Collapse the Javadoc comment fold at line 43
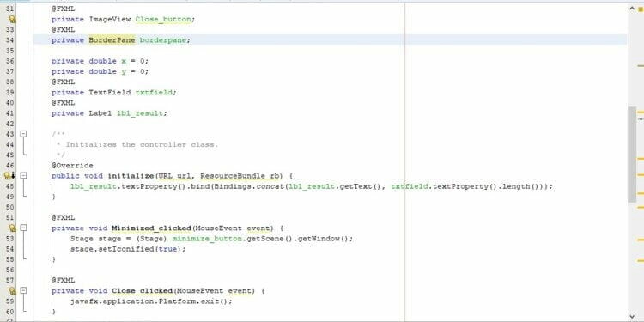Viewport: 644px width, 322px height. point(23,134)
